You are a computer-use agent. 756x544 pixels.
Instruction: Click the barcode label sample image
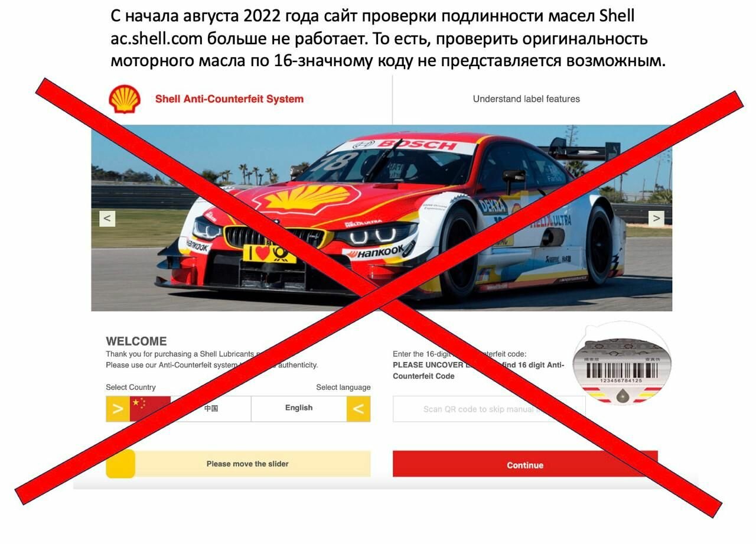point(621,365)
